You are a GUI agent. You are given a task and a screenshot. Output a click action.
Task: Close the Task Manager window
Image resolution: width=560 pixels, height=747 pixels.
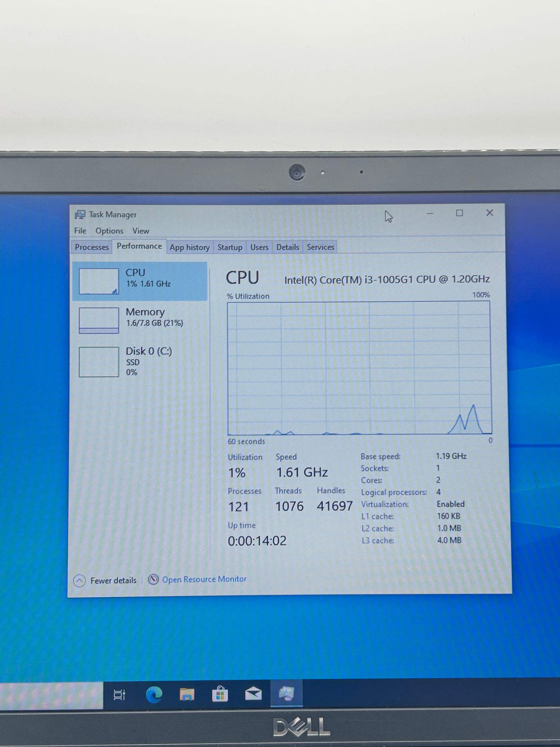(x=490, y=213)
